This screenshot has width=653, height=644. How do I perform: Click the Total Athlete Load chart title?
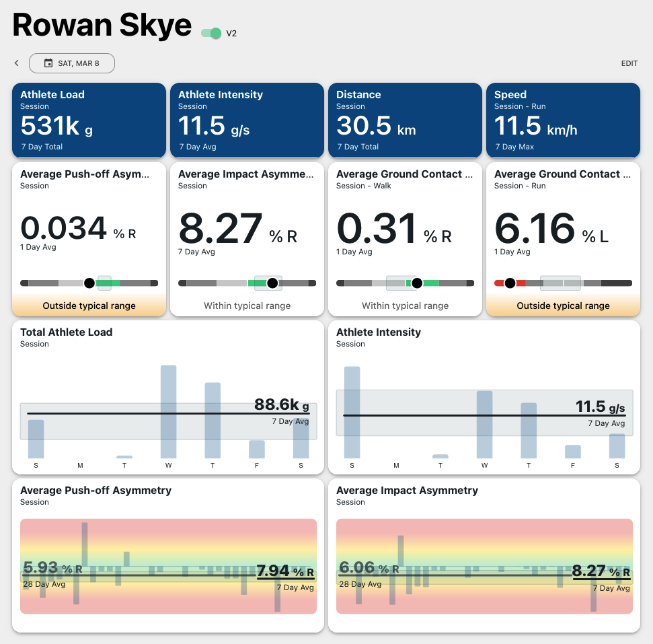point(66,332)
